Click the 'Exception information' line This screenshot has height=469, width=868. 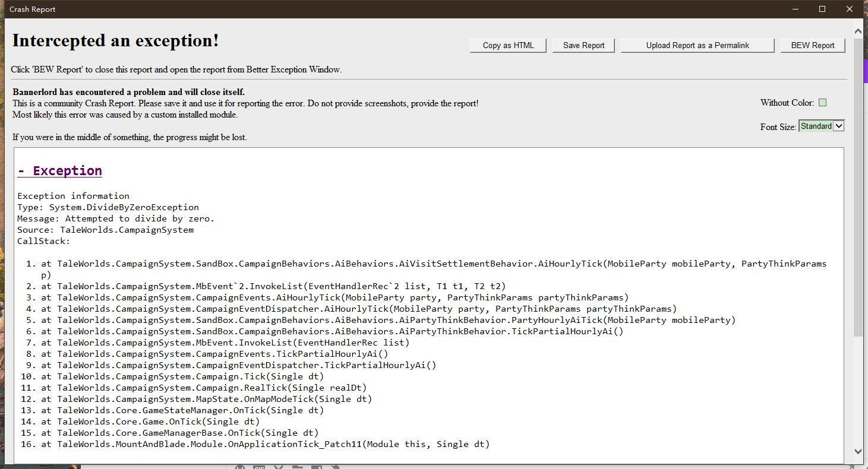click(73, 196)
